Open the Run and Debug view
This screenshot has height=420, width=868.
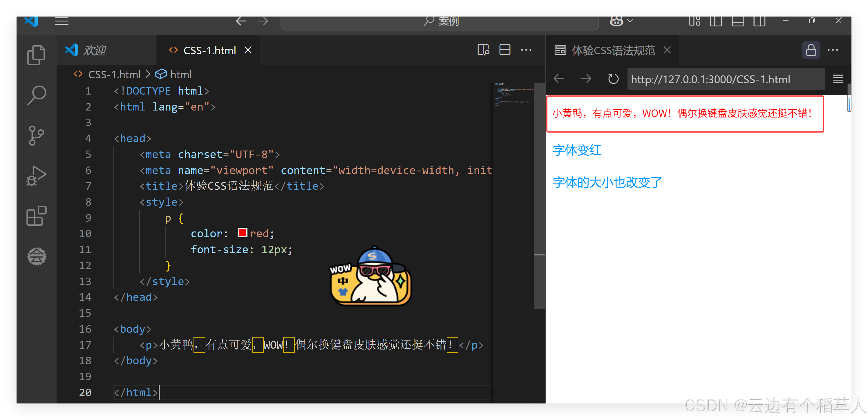coord(36,175)
